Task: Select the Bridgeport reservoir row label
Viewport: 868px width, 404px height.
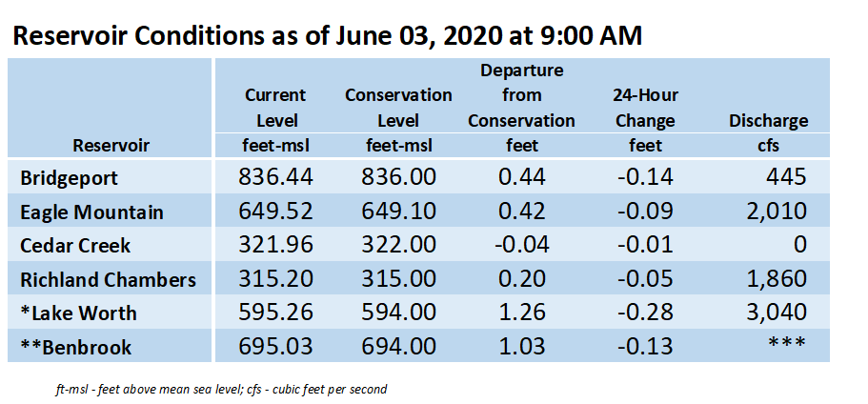Action: [x=70, y=178]
